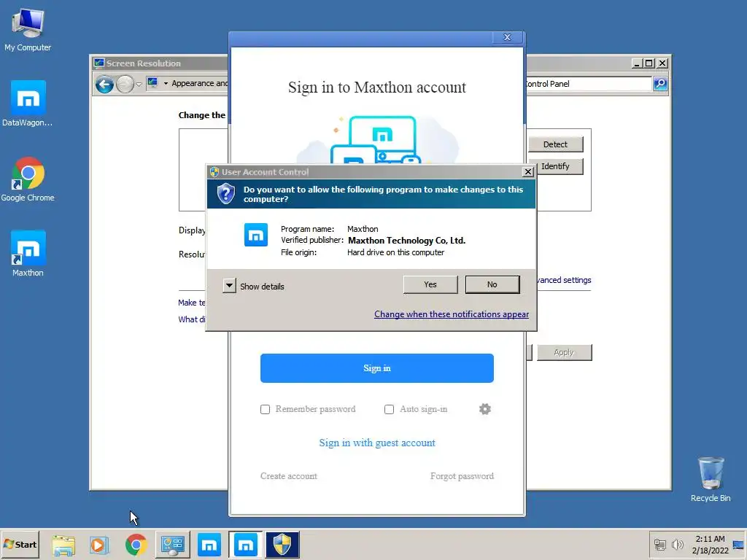Show the taskbar clock and date

click(710, 544)
